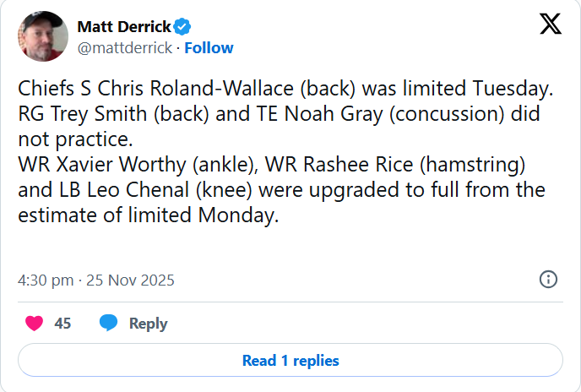The width and height of the screenshot is (581, 392).
Task: Open Matt Derrick's profile picture
Action: (x=43, y=36)
